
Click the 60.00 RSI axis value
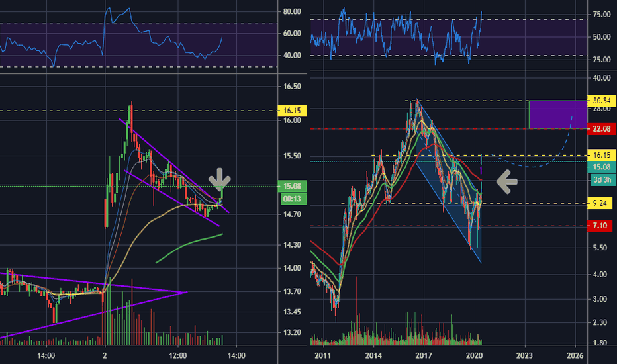292,34
